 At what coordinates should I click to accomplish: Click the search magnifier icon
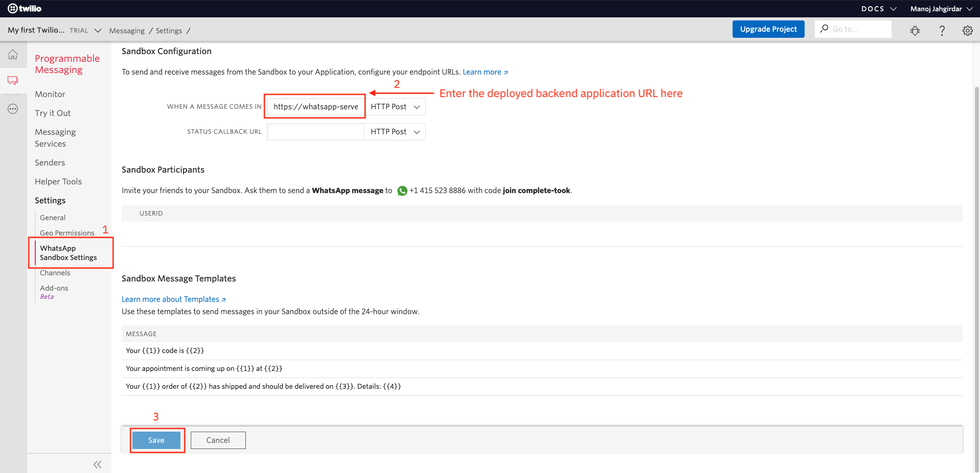(x=824, y=29)
